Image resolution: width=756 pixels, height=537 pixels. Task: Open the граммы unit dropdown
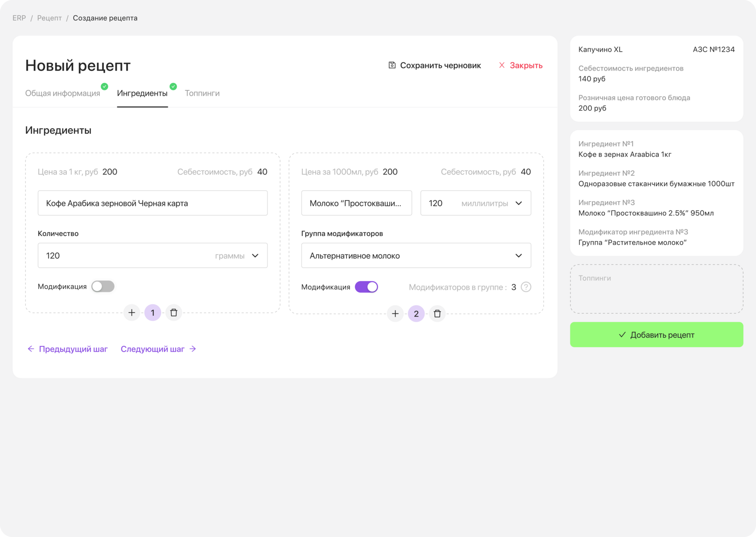click(x=255, y=255)
